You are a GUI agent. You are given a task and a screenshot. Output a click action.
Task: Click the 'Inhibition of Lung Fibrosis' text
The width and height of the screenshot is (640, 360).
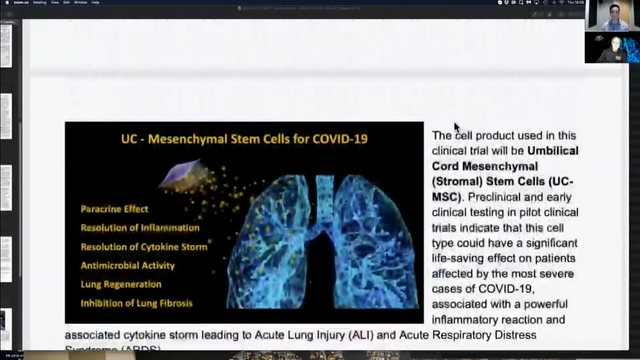click(136, 303)
